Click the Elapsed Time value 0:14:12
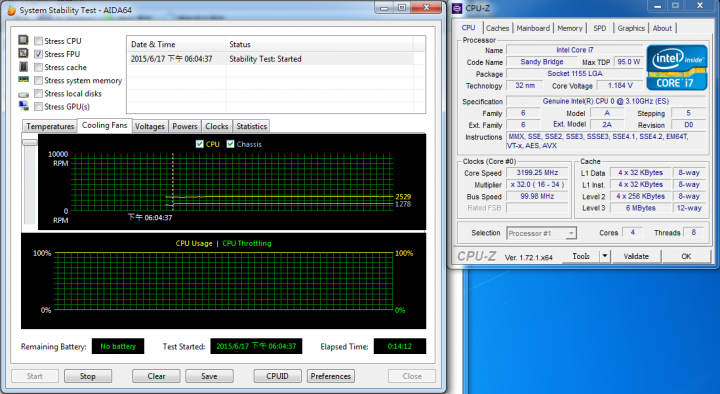 click(x=399, y=346)
